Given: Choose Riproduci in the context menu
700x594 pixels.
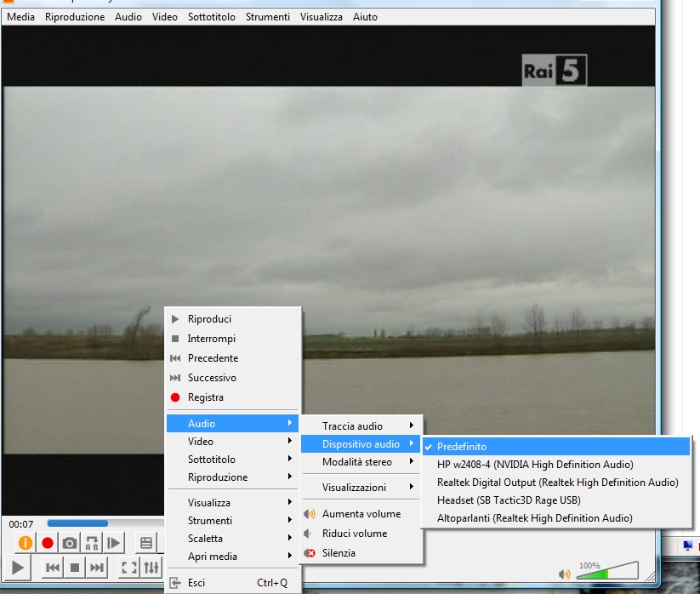Looking at the screenshot, I should pyautogui.click(x=232, y=319).
